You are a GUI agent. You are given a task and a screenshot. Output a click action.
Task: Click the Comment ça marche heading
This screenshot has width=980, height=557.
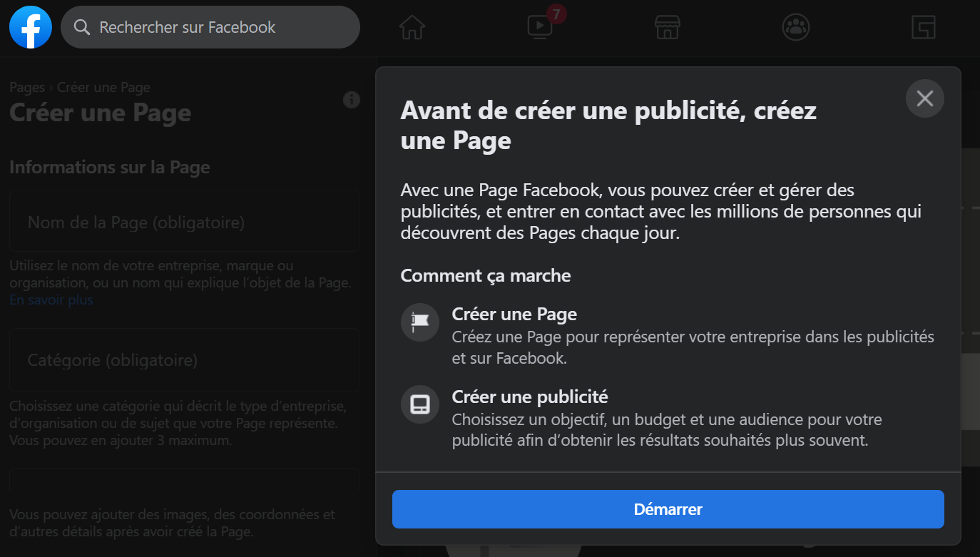486,275
